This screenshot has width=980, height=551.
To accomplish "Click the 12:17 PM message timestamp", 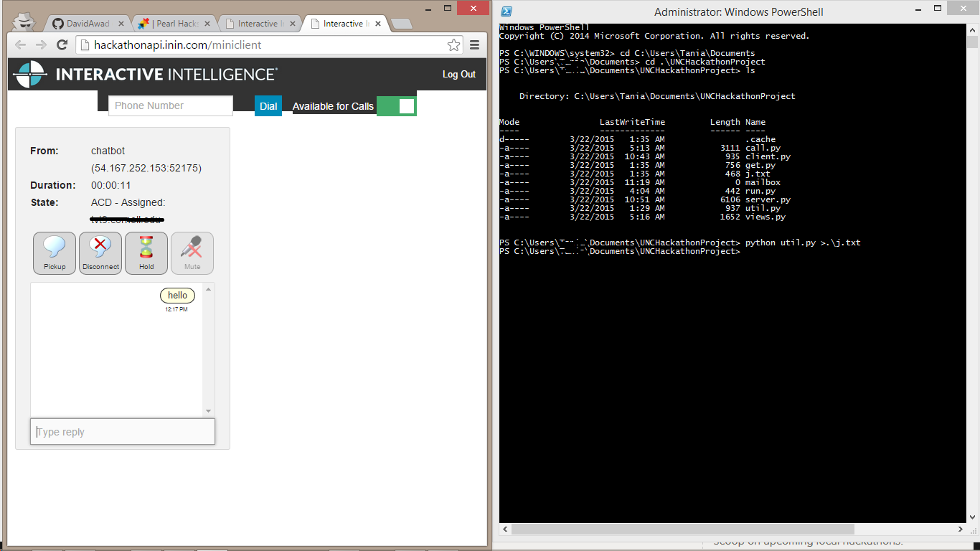I will click(176, 309).
